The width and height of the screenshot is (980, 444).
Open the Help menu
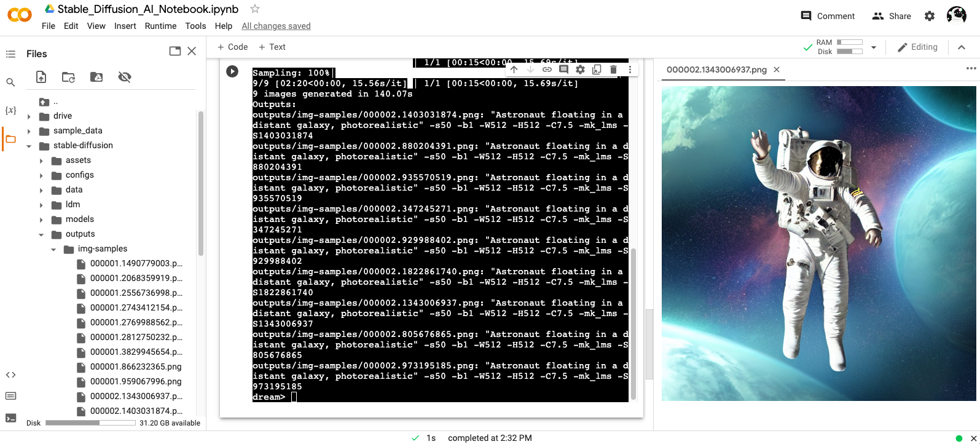click(224, 26)
